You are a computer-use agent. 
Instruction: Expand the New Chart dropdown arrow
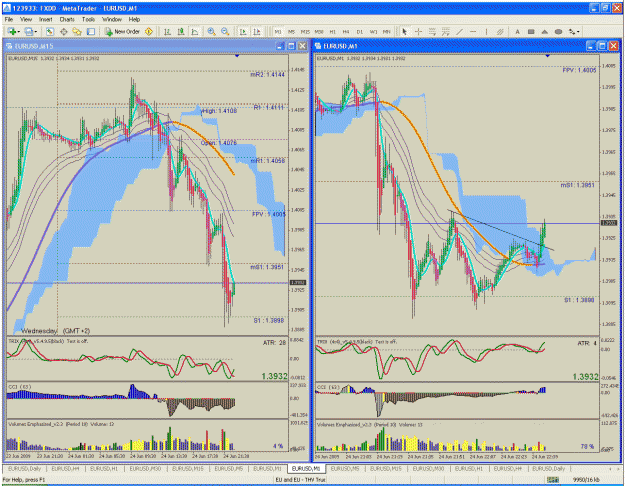18,31
